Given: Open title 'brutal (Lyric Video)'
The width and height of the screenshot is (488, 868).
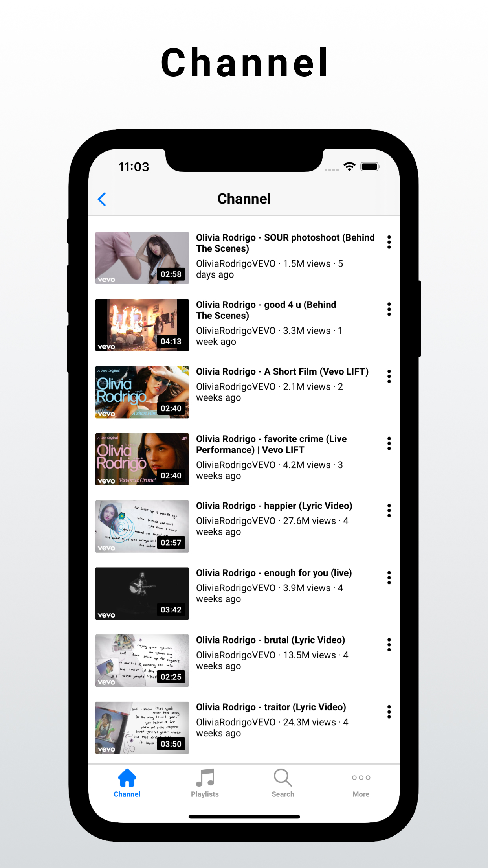Looking at the screenshot, I should tap(305, 640).
